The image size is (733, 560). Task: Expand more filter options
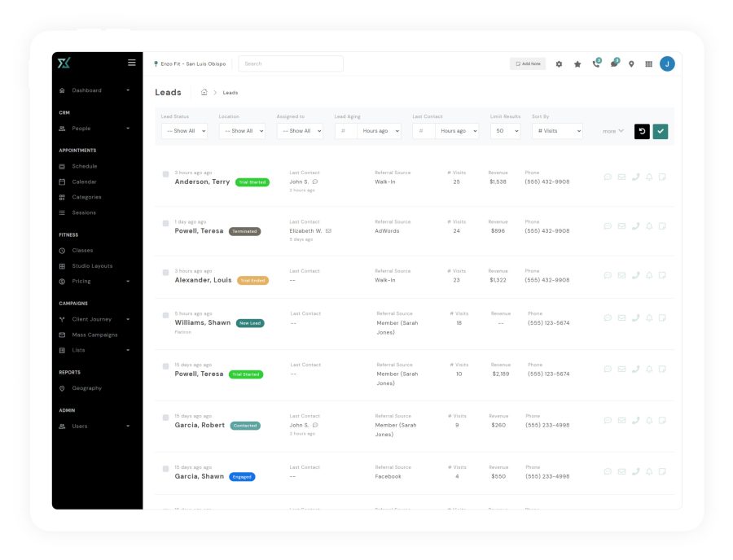(612, 131)
